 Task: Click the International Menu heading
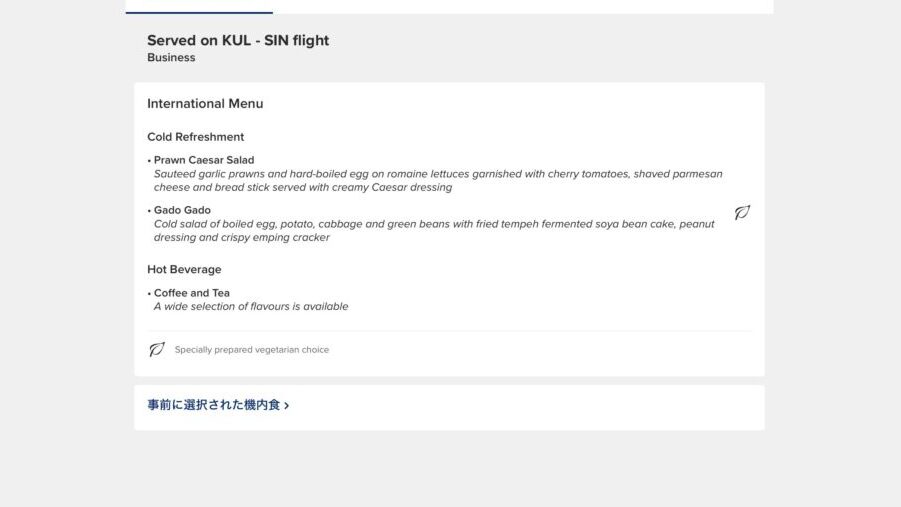pos(205,103)
